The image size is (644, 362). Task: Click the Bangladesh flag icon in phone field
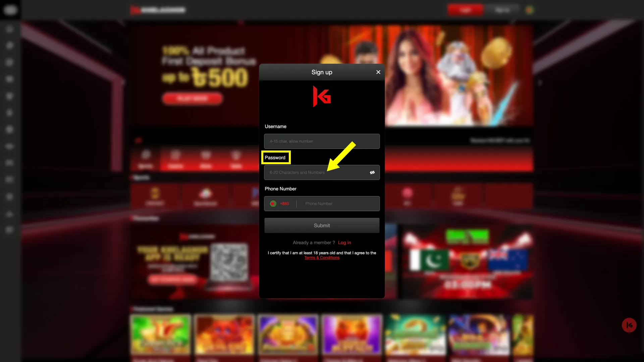(273, 203)
